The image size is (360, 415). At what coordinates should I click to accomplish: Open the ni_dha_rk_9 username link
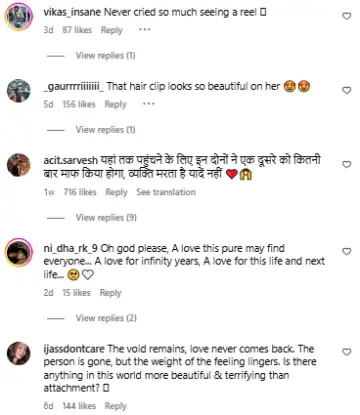tap(71, 249)
